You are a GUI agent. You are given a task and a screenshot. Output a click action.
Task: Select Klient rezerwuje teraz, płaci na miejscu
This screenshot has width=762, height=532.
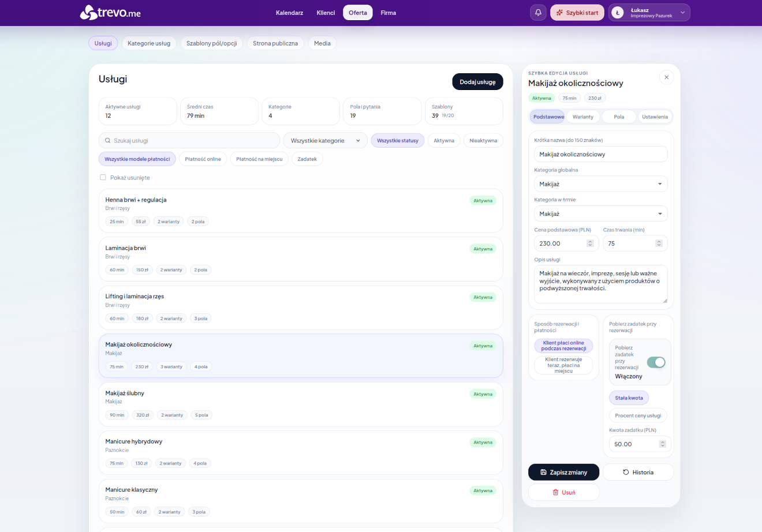(x=563, y=365)
